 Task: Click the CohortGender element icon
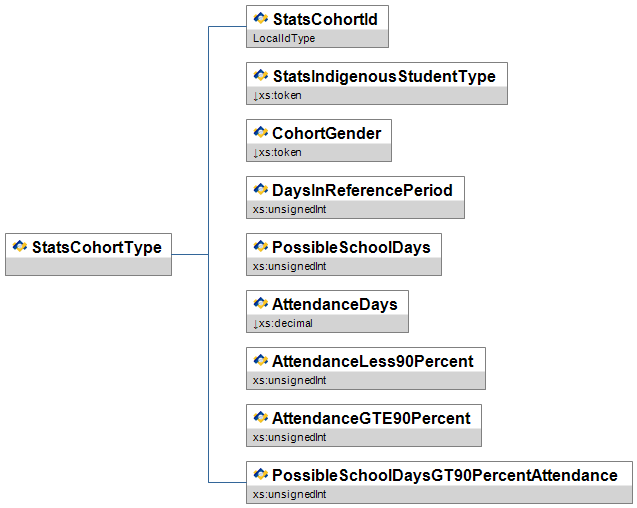[x=261, y=133]
